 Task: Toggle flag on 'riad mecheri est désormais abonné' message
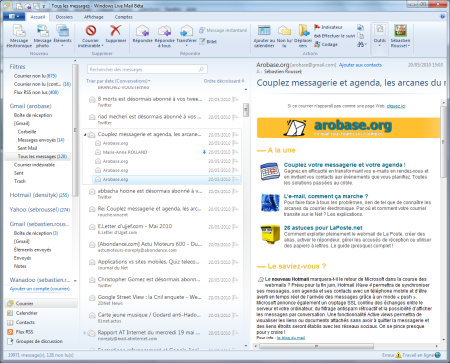[x=236, y=117]
